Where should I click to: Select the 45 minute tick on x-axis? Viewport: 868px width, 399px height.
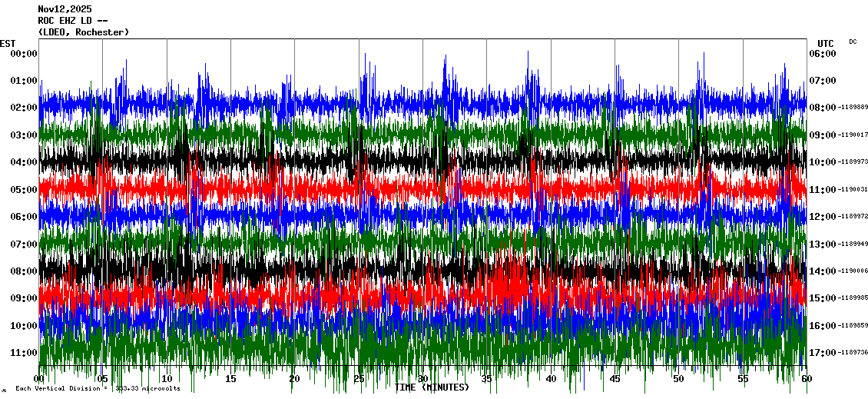(614, 379)
